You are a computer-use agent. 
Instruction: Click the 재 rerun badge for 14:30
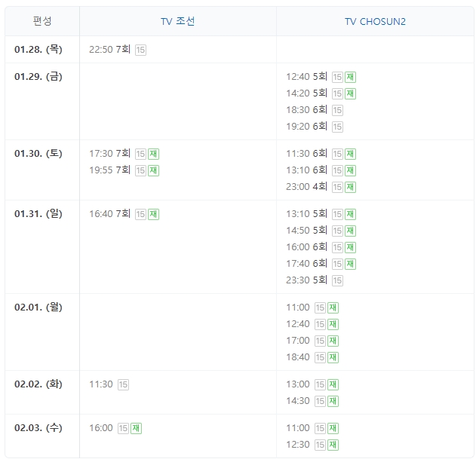[x=333, y=401]
